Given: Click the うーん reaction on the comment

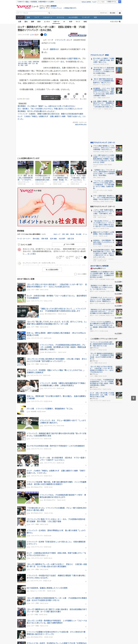Looking at the screenshot, I should coord(79,257).
